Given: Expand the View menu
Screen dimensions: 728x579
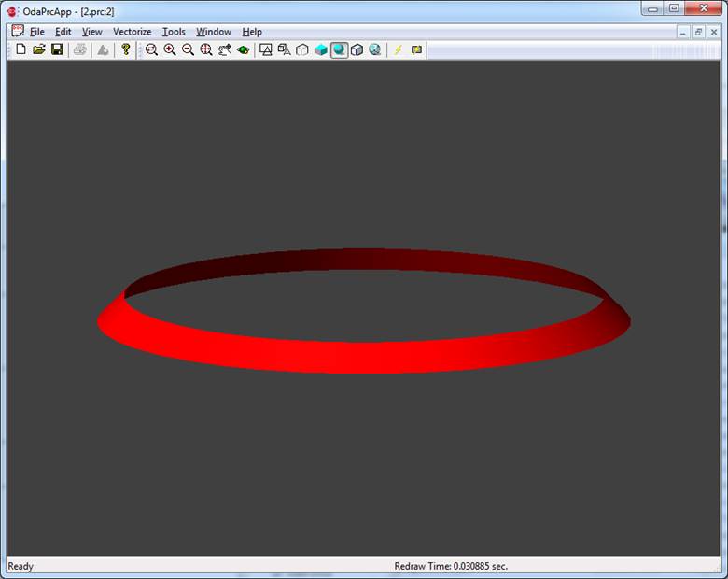Looking at the screenshot, I should tap(91, 32).
